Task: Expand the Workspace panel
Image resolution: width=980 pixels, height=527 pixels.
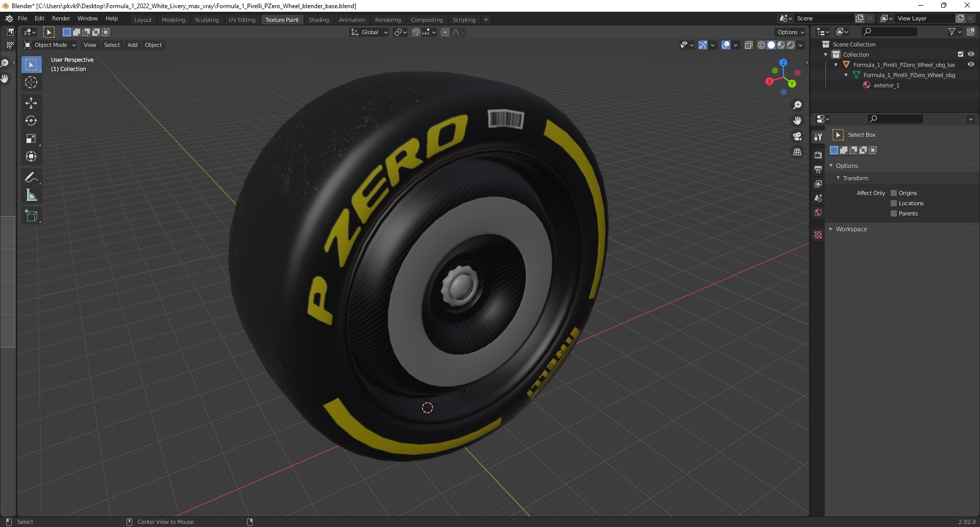Action: [831, 229]
